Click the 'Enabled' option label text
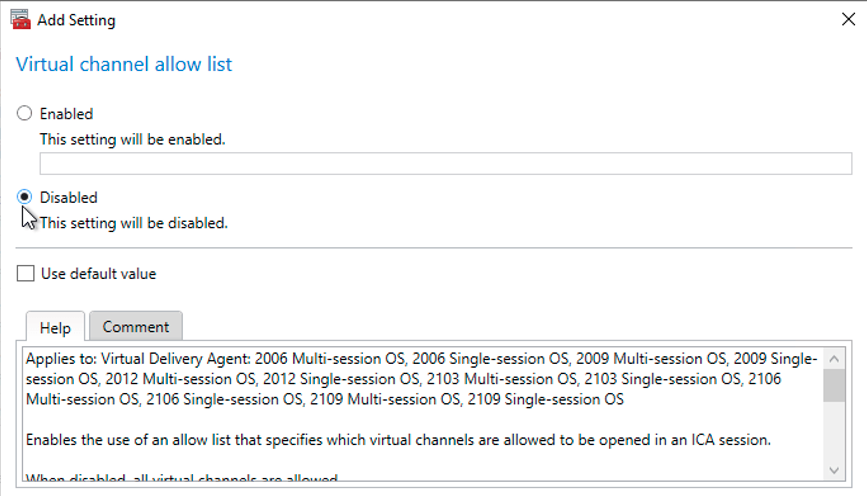The width and height of the screenshot is (867, 496). tap(66, 114)
